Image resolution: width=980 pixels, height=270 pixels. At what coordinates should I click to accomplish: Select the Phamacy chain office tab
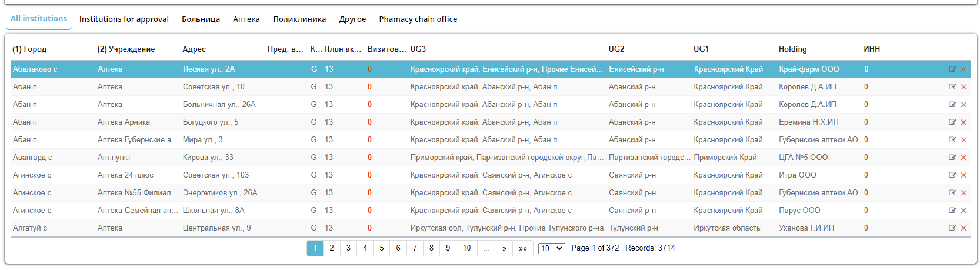point(418,19)
